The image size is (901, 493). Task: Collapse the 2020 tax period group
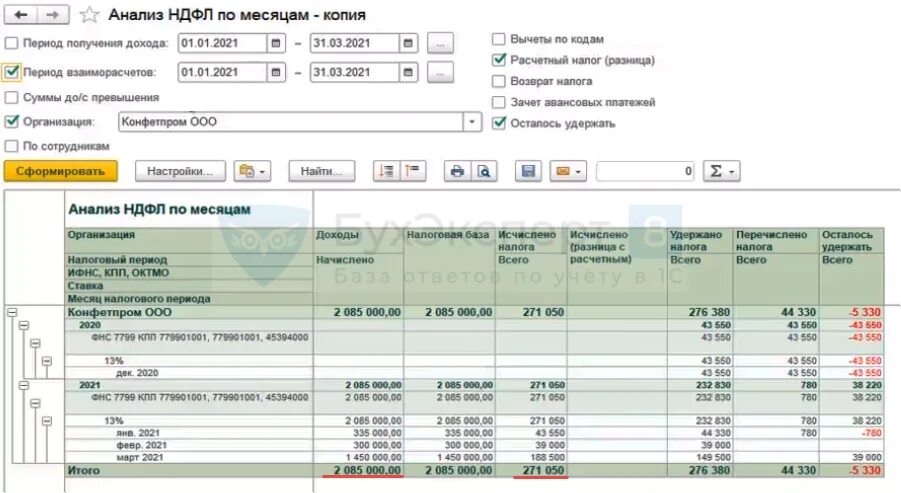tap(24, 325)
